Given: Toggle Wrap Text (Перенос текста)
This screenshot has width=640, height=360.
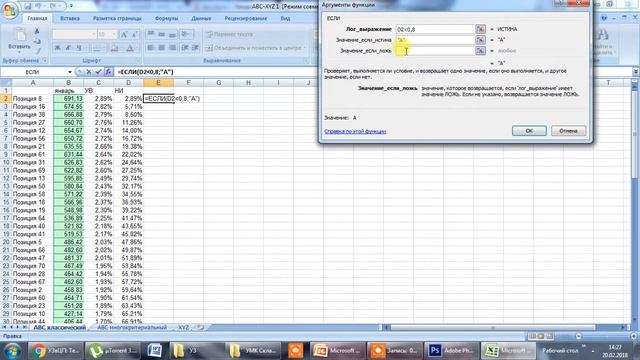Looking at the screenshot, I should (230, 34).
